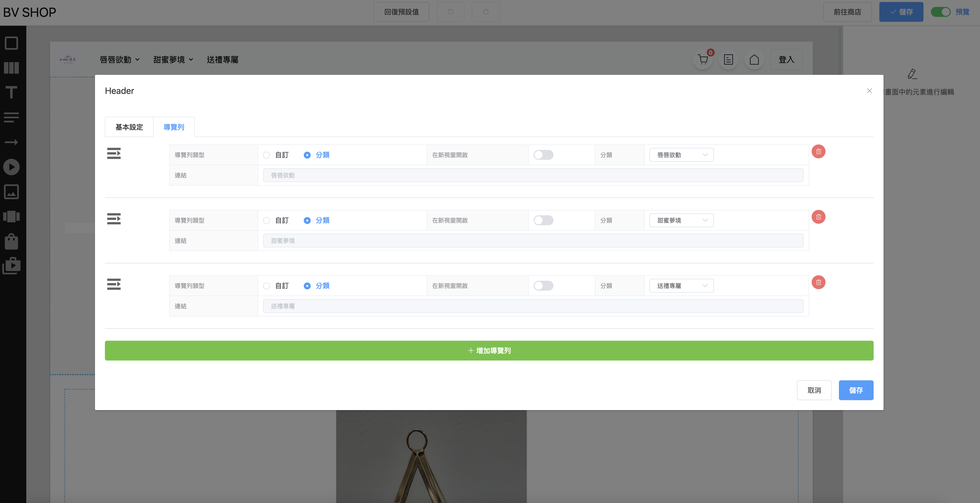Turn off the 預覽 preview switch
This screenshot has height=503, width=980.
point(940,12)
